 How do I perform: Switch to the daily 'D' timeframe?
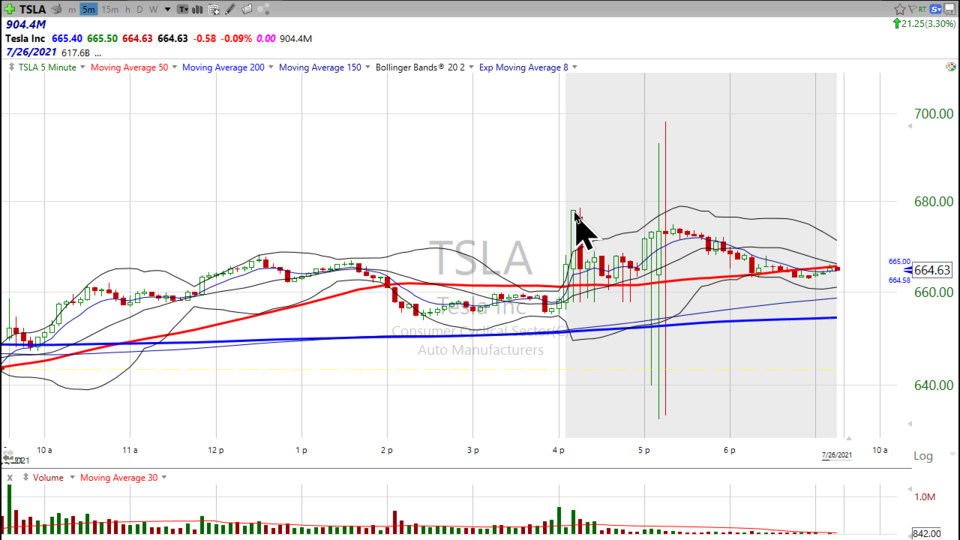click(x=140, y=10)
